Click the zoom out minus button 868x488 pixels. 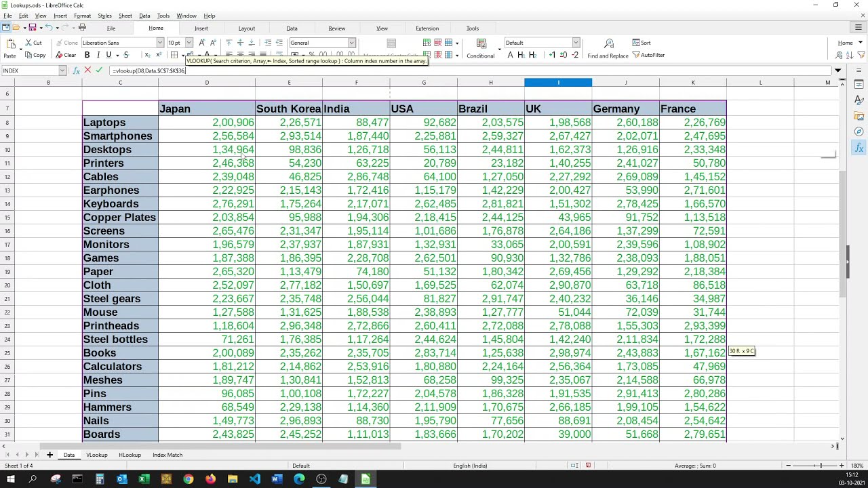click(788, 466)
